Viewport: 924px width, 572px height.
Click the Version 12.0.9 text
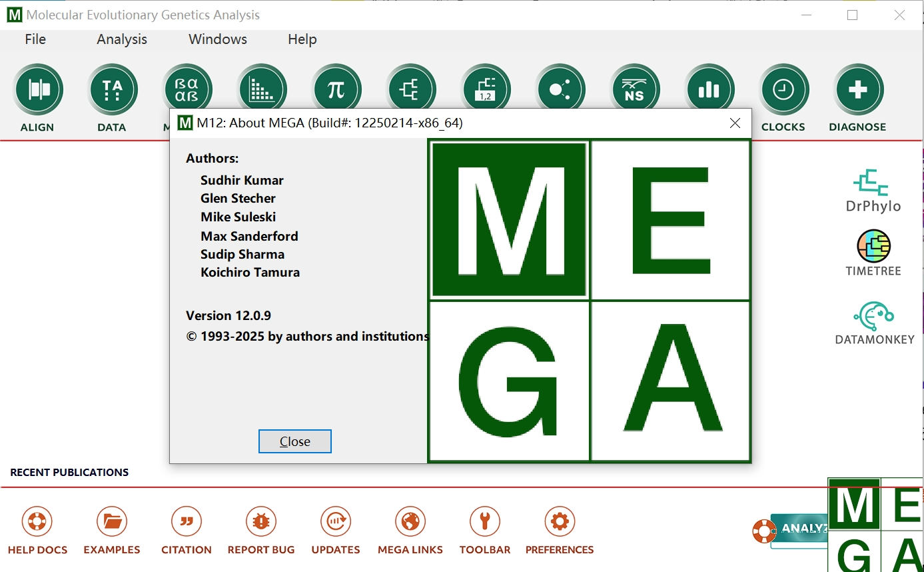click(x=229, y=315)
